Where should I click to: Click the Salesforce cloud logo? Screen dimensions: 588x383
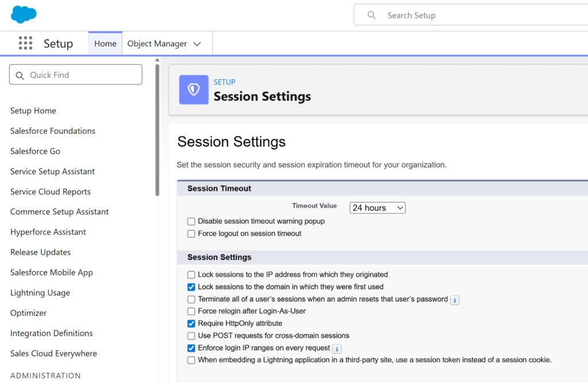tap(24, 14)
